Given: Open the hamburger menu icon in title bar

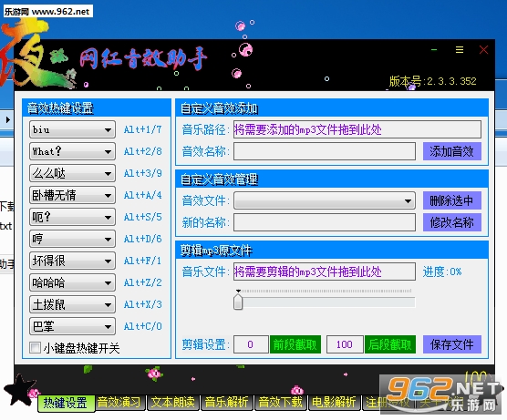Looking at the screenshot, I should (460, 50).
